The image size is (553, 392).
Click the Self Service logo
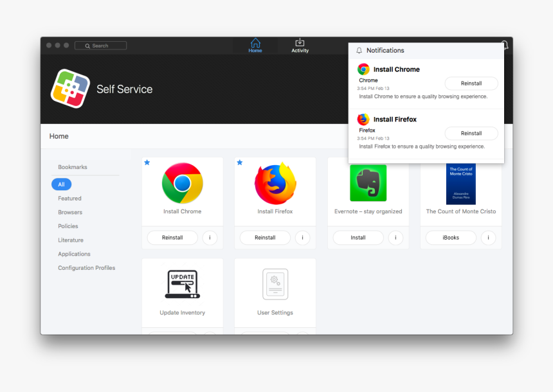[69, 89]
